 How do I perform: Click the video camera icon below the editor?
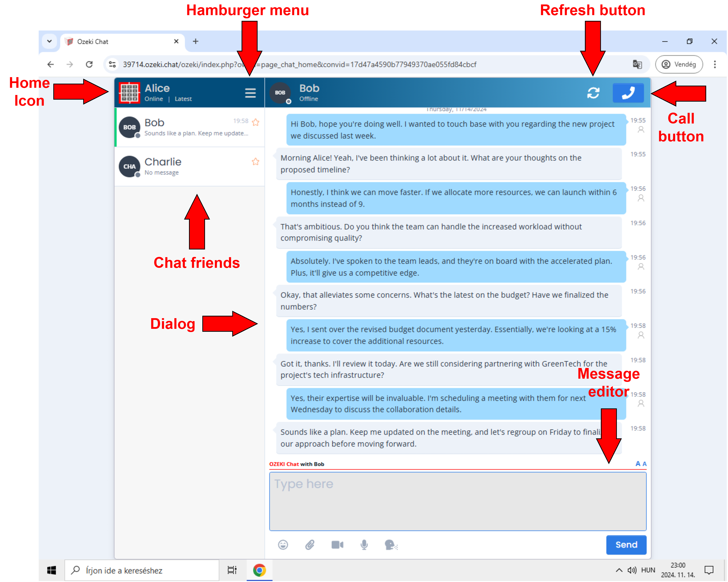(x=337, y=545)
